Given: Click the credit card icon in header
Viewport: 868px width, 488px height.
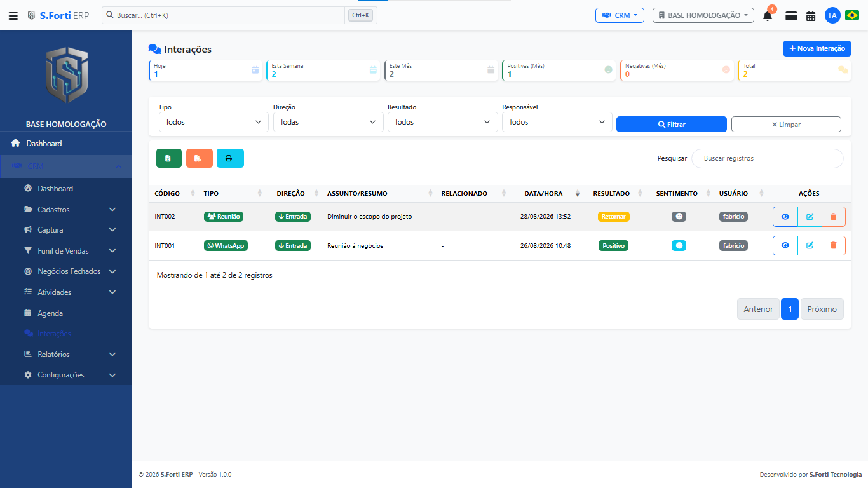Looking at the screenshot, I should (x=791, y=16).
